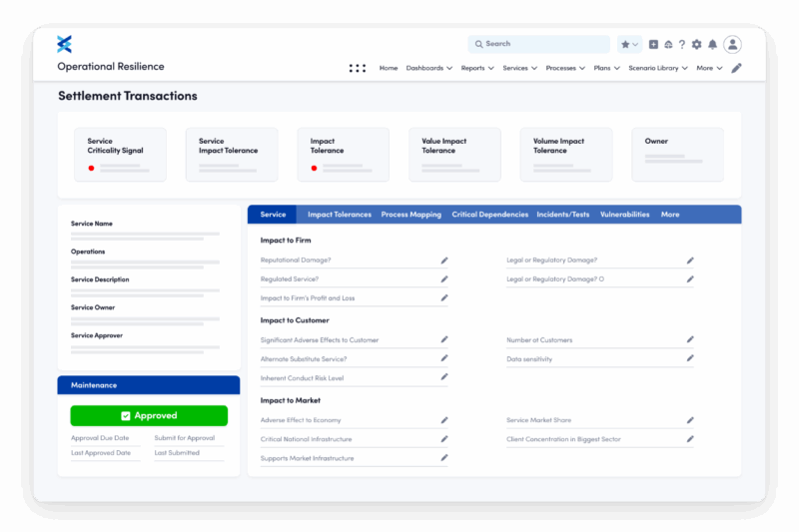Switch to the Impact Tolerances tab
This screenshot has height=532, width=799.
click(339, 215)
